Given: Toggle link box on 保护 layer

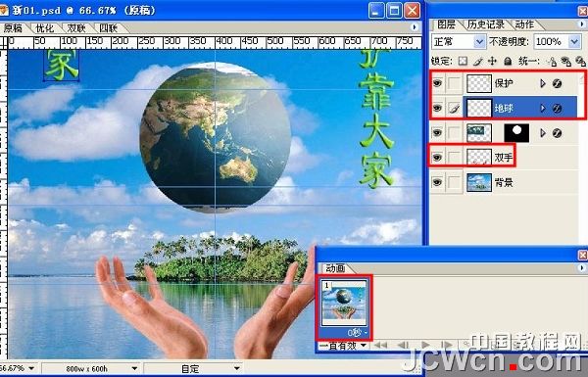Looking at the screenshot, I should point(454,83).
